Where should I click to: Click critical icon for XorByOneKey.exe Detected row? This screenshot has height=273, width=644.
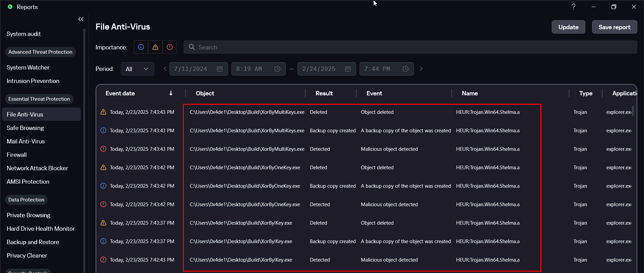[x=103, y=204]
